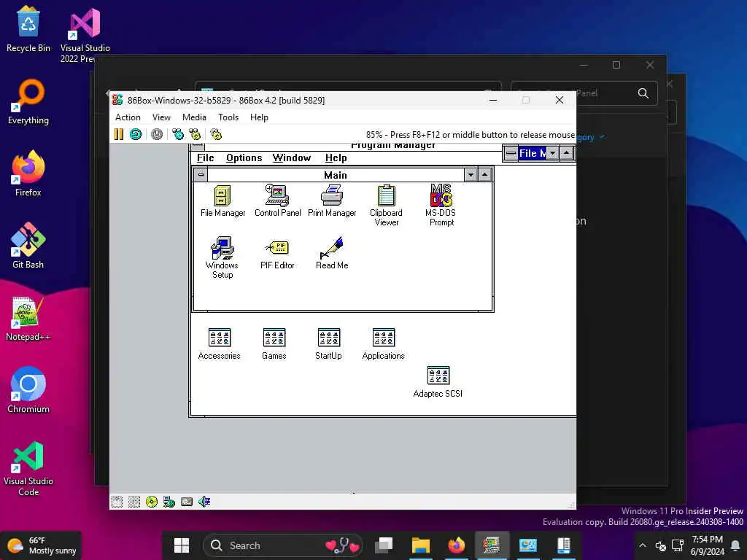Screen dimensions: 747x560
Task: Open control menu of File Manager window
Action: pos(511,153)
